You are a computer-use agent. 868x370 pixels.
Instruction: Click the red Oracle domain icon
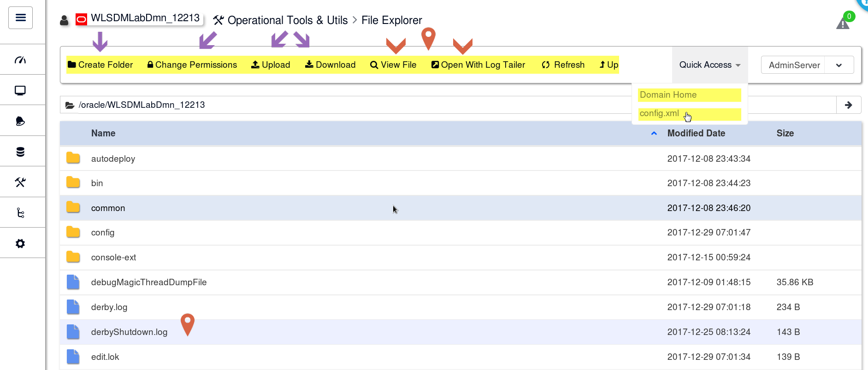(81, 19)
